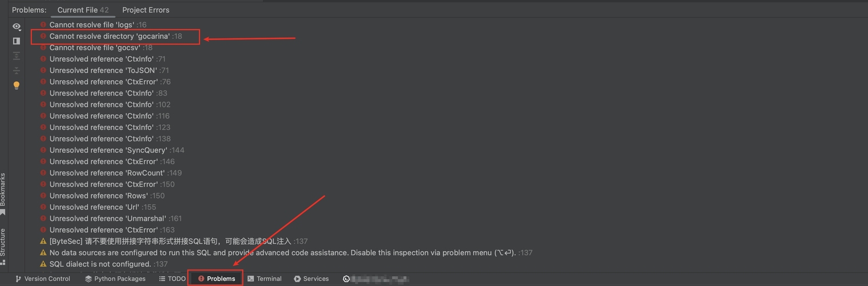
Task: Click the Problems button in status bar
Action: (x=216, y=279)
